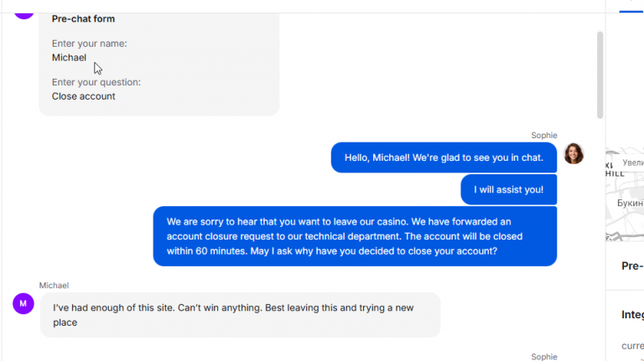
Task: Click the 'Enter your question:' label
Action: 96,82
